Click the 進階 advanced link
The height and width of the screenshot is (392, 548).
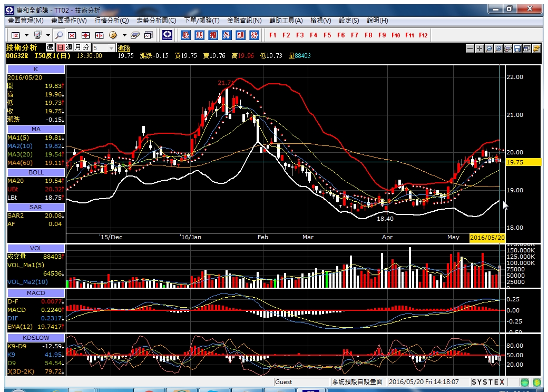point(124,48)
